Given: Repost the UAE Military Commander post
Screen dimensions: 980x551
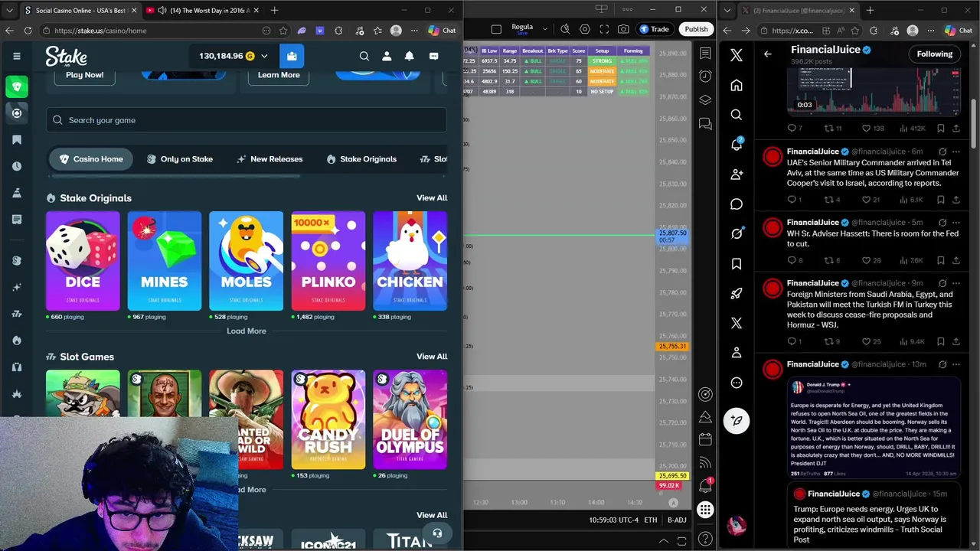Looking at the screenshot, I should pyautogui.click(x=828, y=200).
